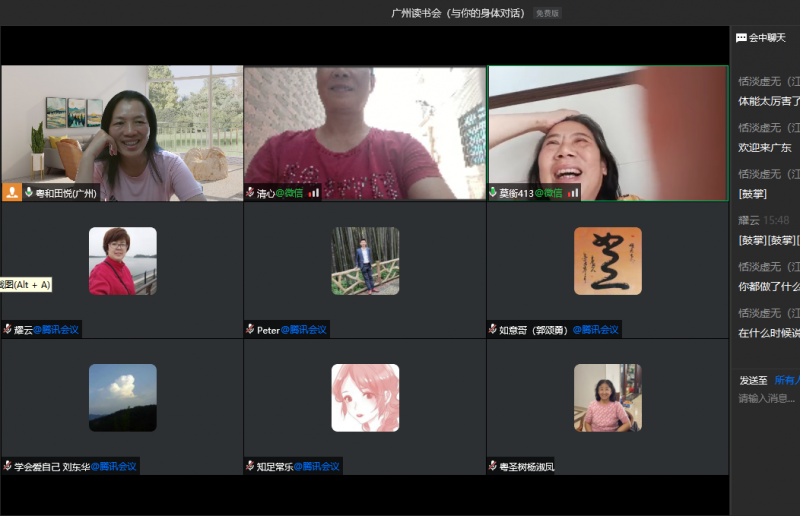Click the chat bubble icon in 会中聊天 header
800x516 pixels.
pos(741,38)
